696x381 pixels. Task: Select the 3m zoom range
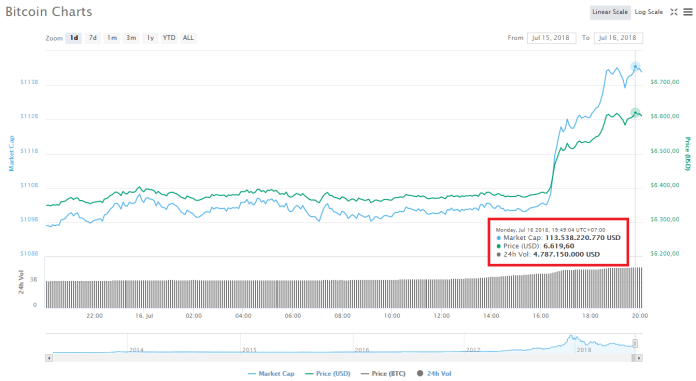pyautogui.click(x=131, y=38)
